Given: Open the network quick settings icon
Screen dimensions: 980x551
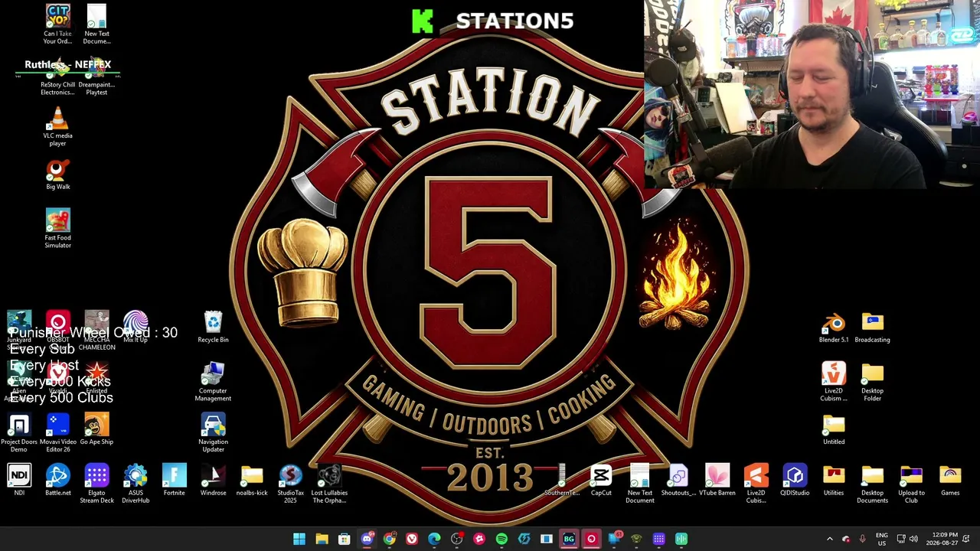Looking at the screenshot, I should (x=901, y=539).
